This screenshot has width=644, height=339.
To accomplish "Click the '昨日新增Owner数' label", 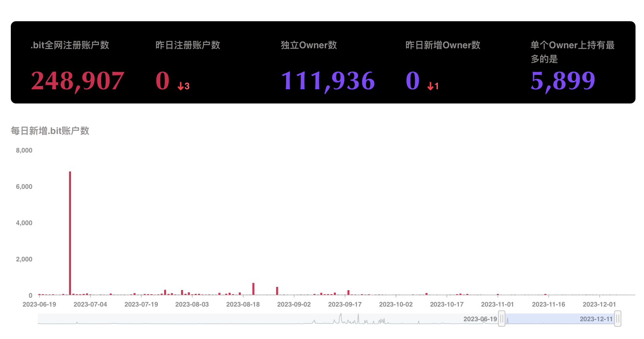I will pyautogui.click(x=443, y=45).
